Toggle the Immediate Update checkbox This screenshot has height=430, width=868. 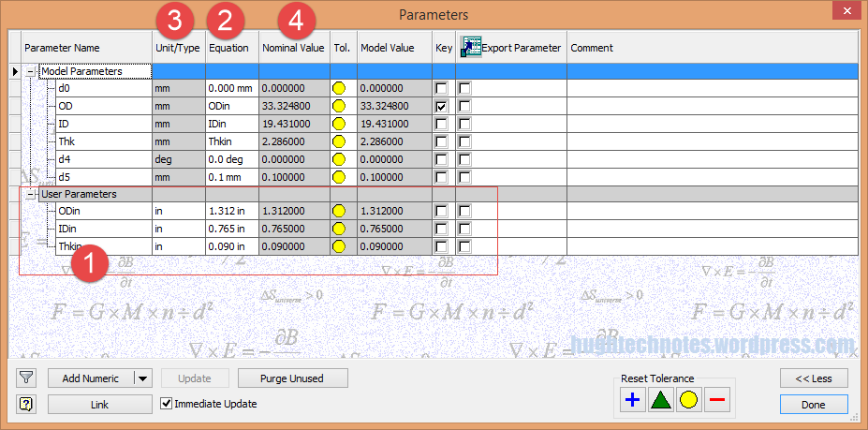[168, 404]
